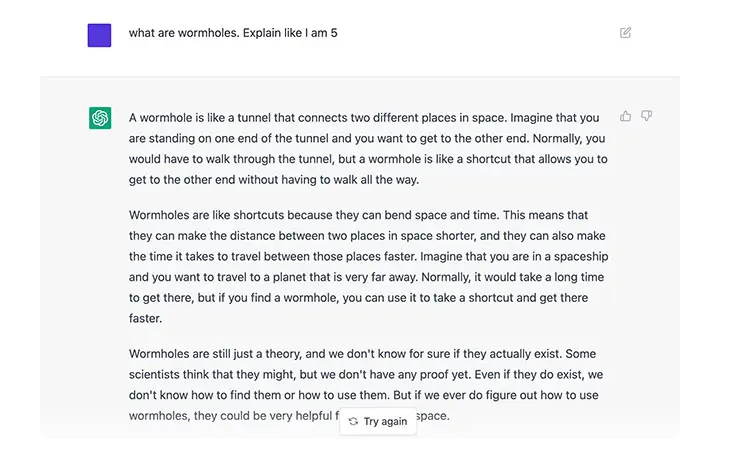Click the Try again button label
Screen dimensions: 752x466
(x=385, y=421)
